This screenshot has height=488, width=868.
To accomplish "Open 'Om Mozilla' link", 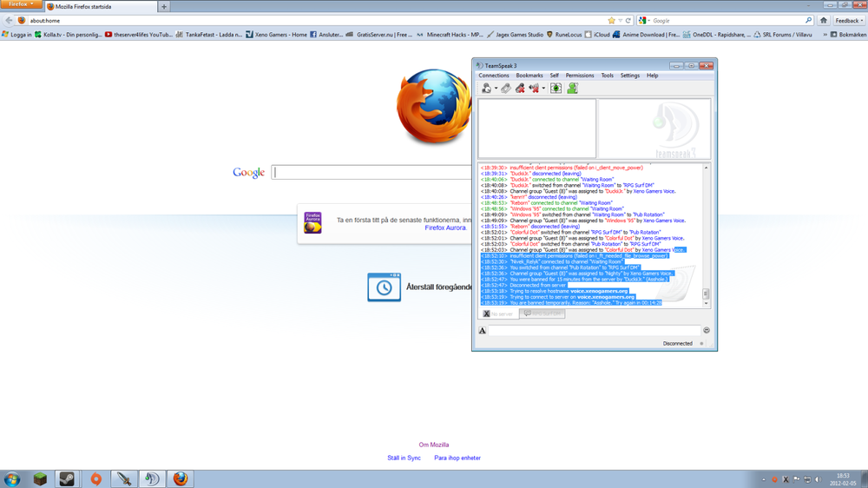I will 433,445.
